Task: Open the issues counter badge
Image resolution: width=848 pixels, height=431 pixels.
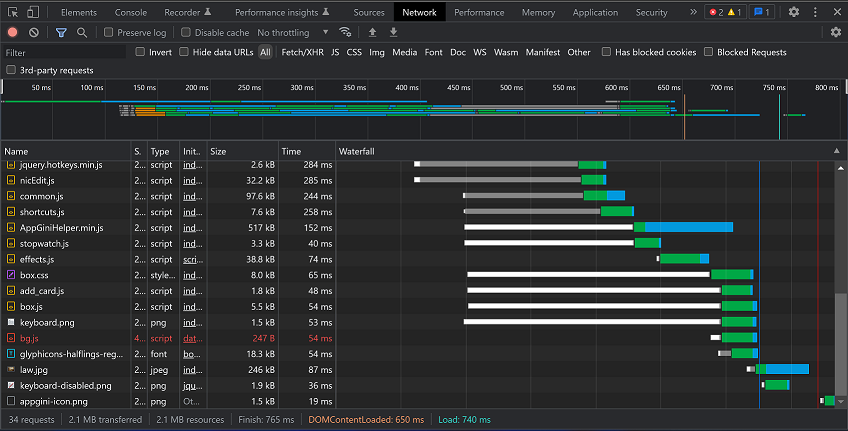Action: 761,12
